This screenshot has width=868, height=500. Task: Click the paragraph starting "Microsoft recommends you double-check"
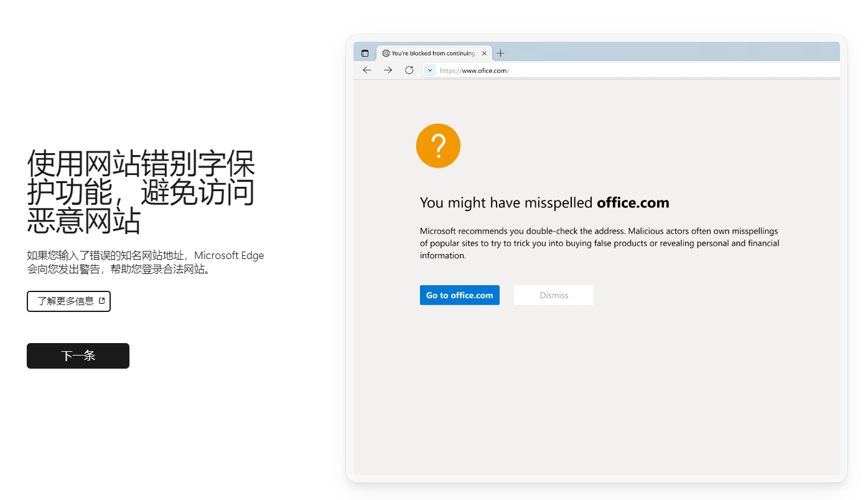tap(600, 243)
